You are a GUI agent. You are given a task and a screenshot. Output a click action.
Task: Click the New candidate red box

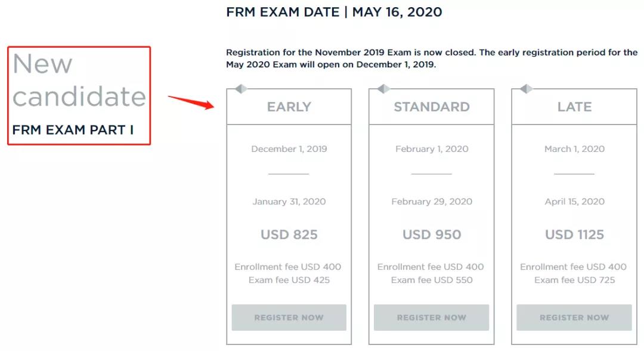tap(79, 96)
